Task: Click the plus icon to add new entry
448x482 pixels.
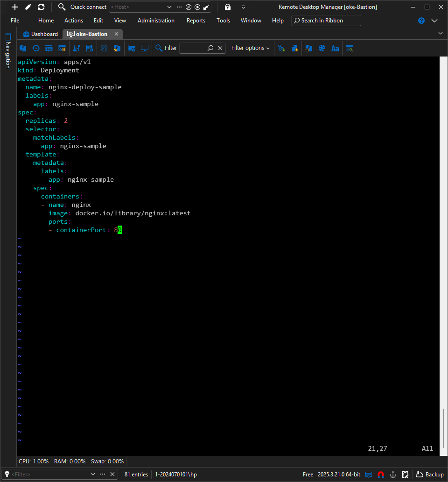Action: click(x=15, y=7)
